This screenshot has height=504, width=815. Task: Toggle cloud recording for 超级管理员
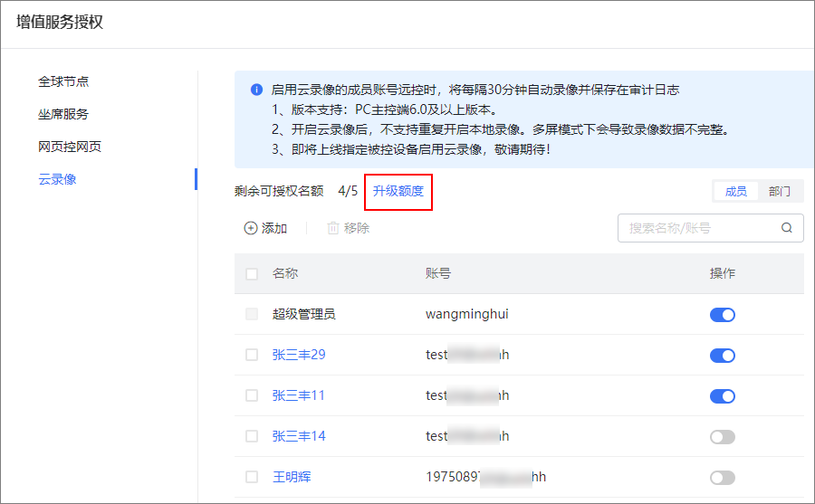(x=722, y=315)
